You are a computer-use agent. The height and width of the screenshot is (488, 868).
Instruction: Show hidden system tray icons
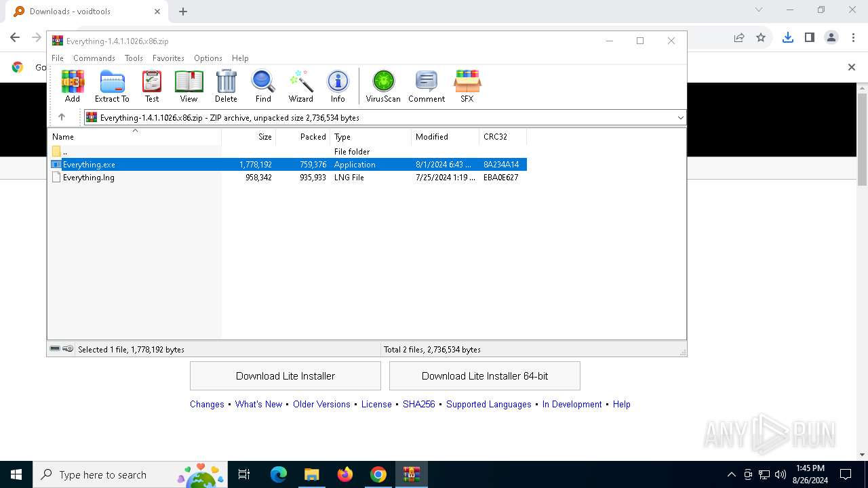(731, 474)
